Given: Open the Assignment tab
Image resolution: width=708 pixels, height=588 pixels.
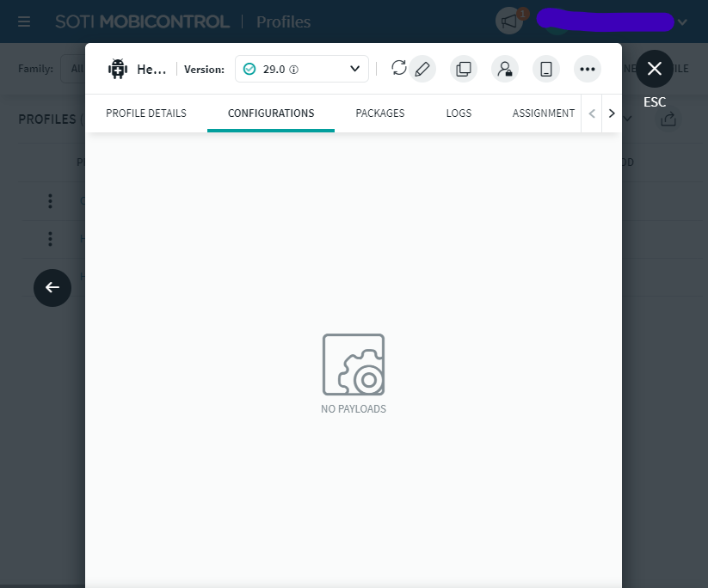Looking at the screenshot, I should point(543,113).
